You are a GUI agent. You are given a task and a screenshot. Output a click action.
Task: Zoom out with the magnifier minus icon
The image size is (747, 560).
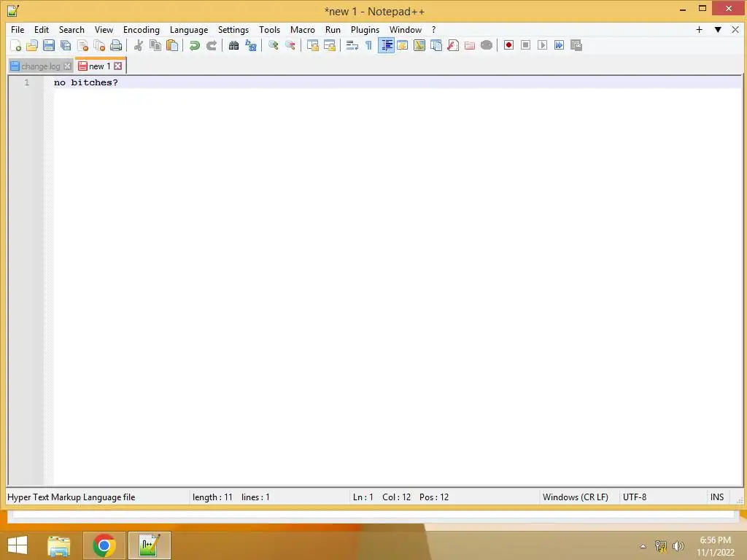tap(290, 45)
